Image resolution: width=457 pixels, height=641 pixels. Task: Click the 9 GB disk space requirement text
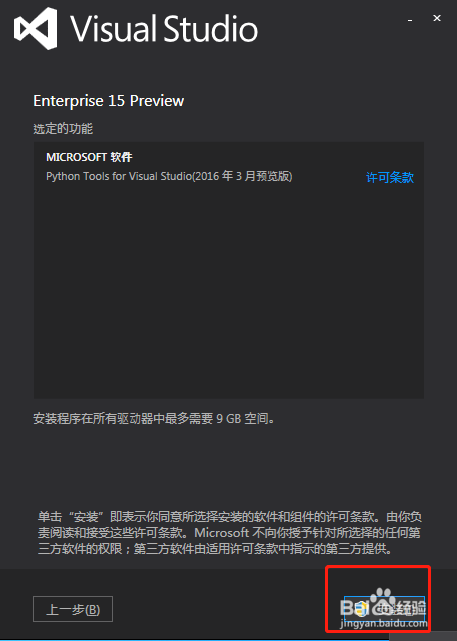click(154, 419)
